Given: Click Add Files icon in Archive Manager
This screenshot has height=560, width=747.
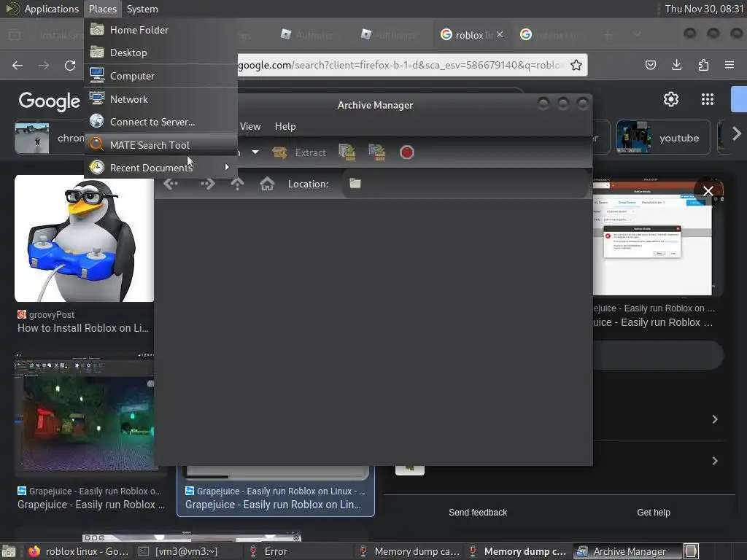Looking at the screenshot, I should click(x=347, y=152).
